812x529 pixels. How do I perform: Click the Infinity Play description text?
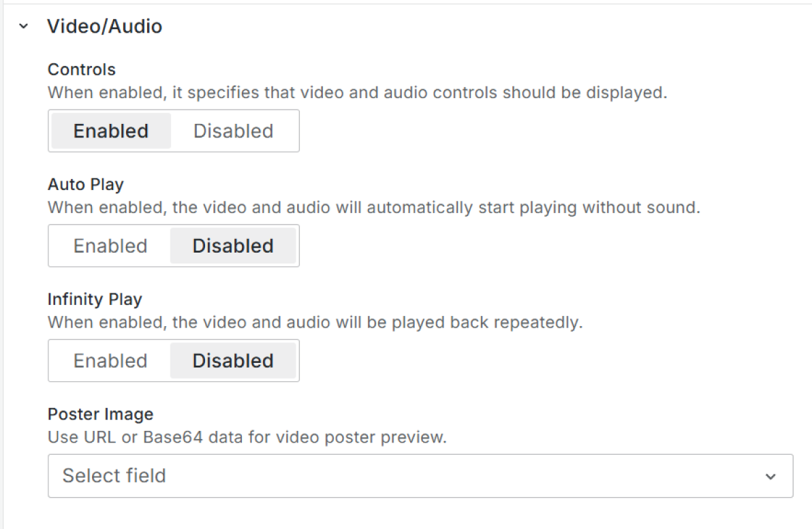point(315,322)
